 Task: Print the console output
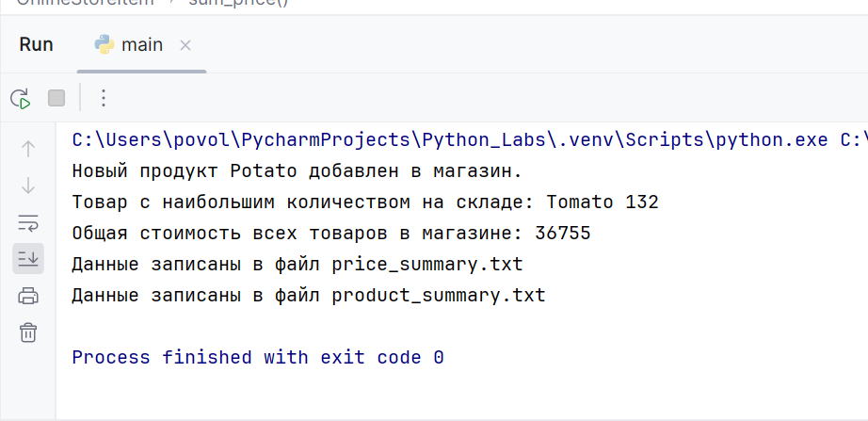coord(28,296)
